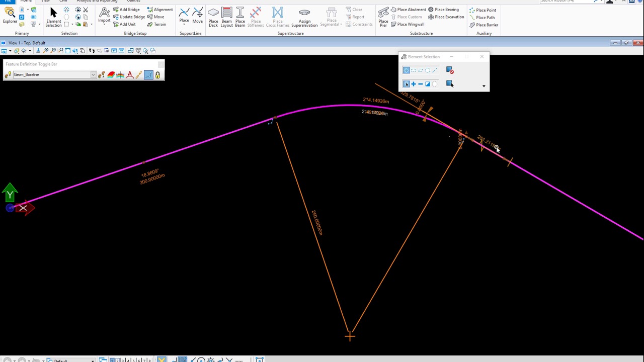Click the SupportLine Place tool

click(184, 16)
